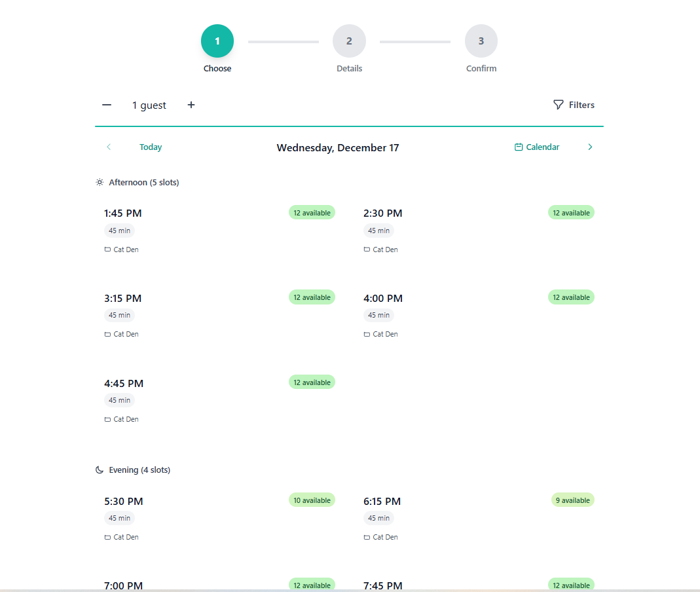
Task: Open the Calendar date picker icon
Action: [x=518, y=147]
